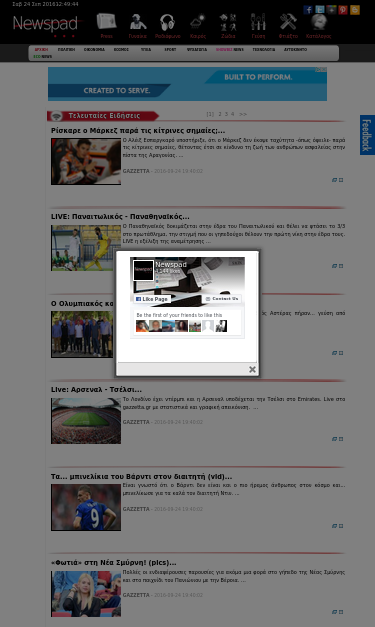The height and width of the screenshot is (627, 375).
Task: Open the SPORT menu item
Action: point(170,50)
